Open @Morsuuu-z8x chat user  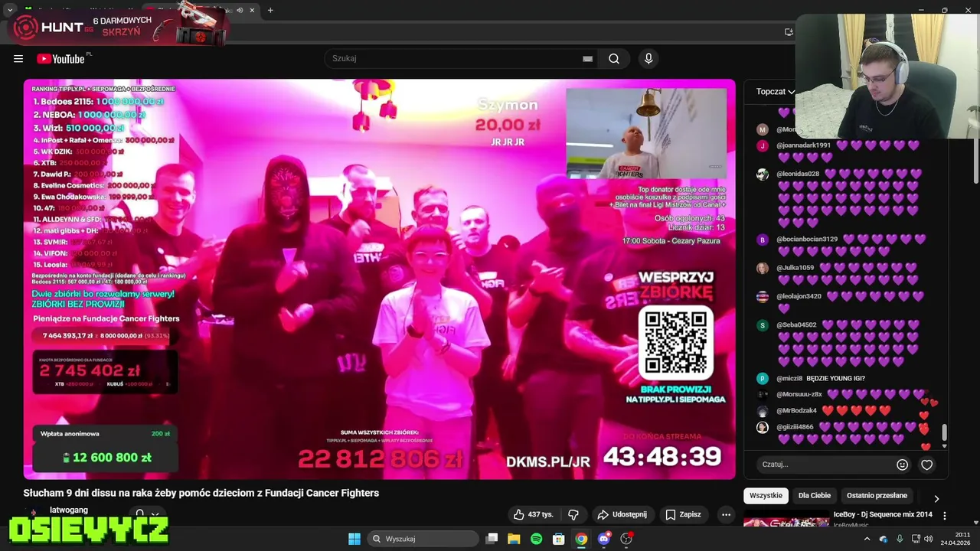799,395
